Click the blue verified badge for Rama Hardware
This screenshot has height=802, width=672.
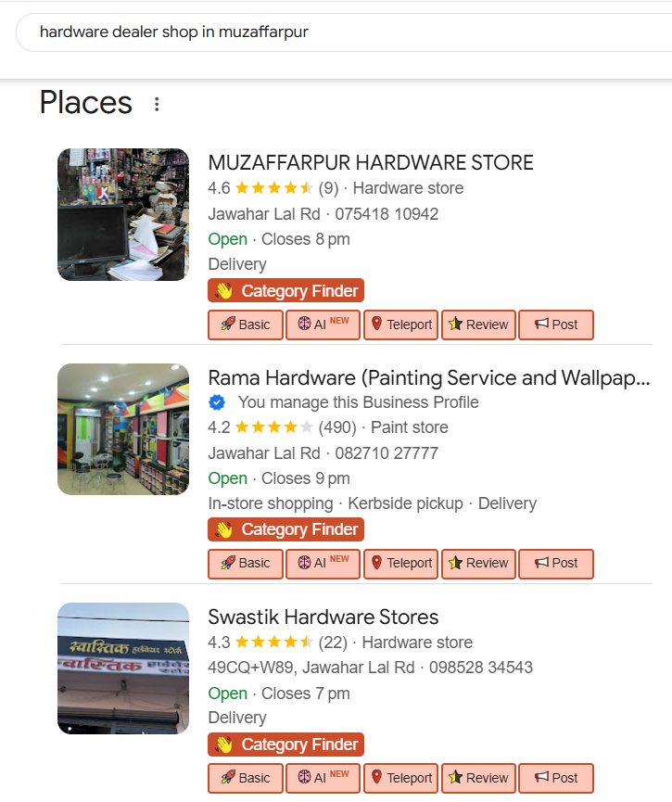217,402
